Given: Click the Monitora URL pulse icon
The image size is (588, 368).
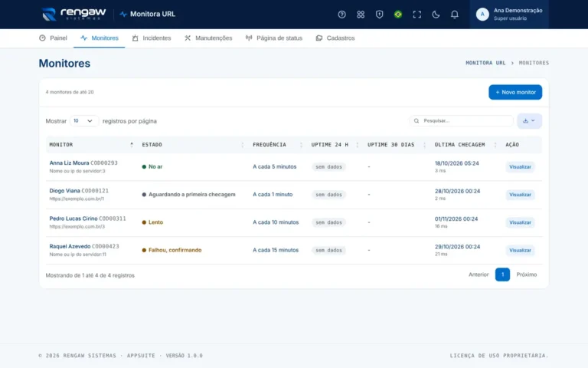Looking at the screenshot, I should (123, 15).
